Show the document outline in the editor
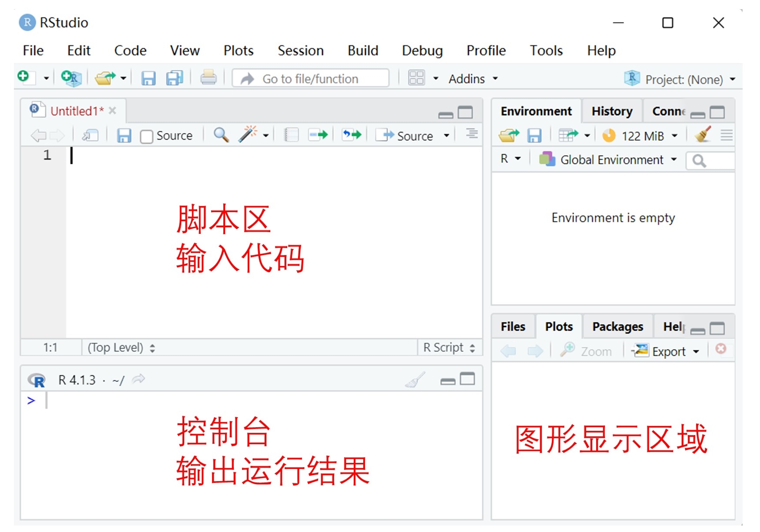Image resolution: width=760 pixels, height=532 pixels. pyautogui.click(x=472, y=133)
